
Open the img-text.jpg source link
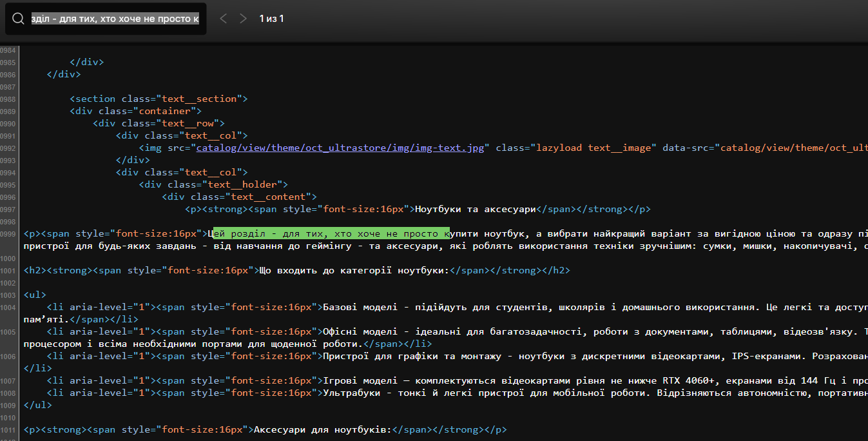tap(343, 148)
